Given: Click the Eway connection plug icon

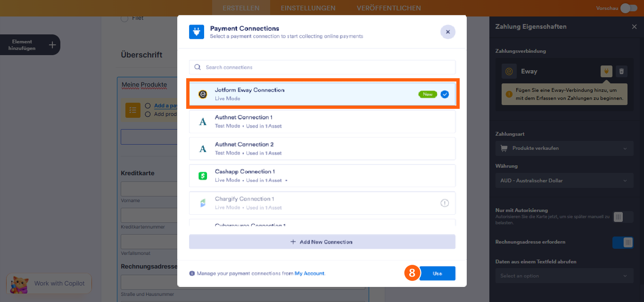Looking at the screenshot, I should coord(606,71).
